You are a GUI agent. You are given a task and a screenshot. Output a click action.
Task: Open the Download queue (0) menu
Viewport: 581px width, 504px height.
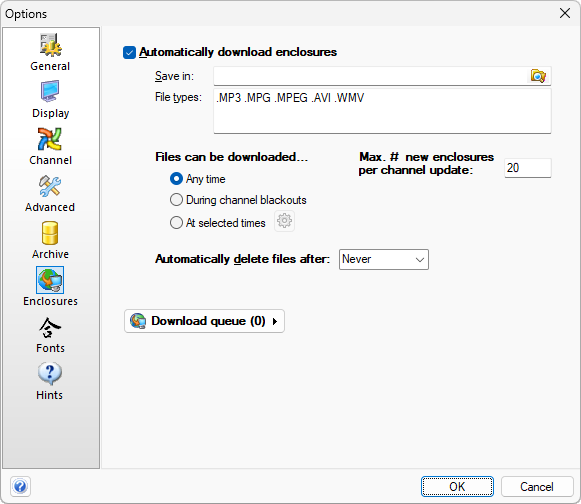pos(204,321)
